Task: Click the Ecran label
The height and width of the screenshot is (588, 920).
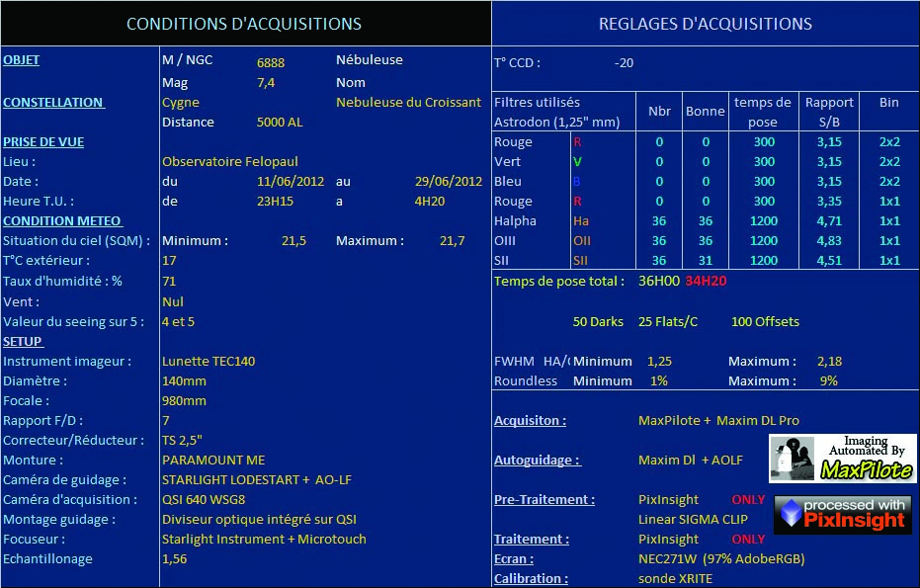Action: (514, 558)
